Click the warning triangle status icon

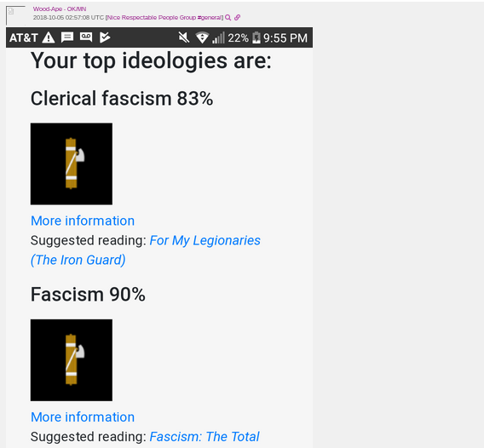click(x=49, y=37)
